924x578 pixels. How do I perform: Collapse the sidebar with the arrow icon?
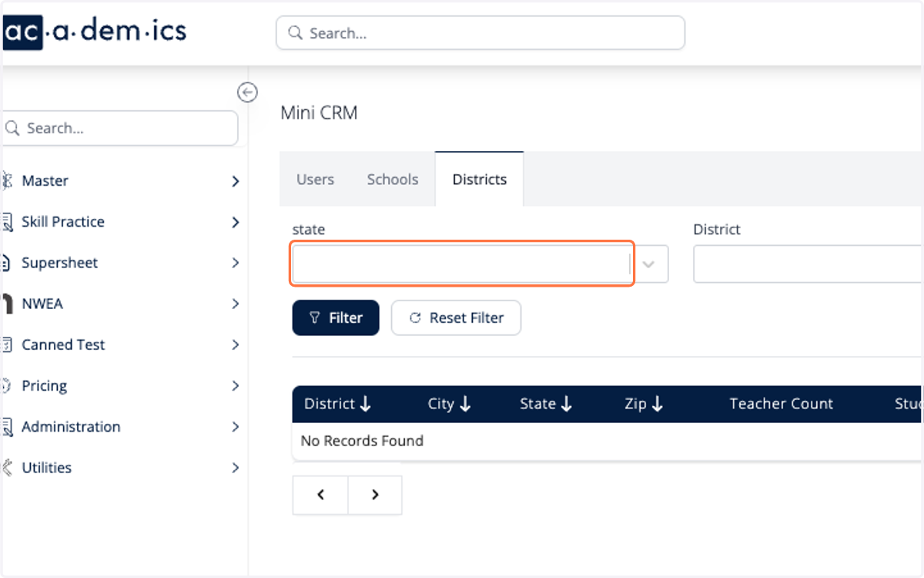(246, 92)
